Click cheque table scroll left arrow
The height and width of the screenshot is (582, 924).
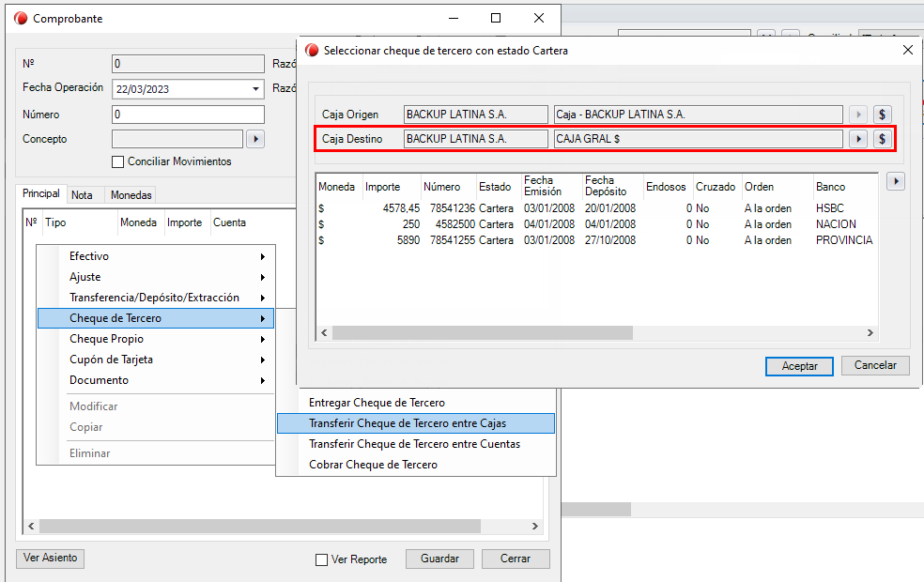pyautogui.click(x=324, y=333)
